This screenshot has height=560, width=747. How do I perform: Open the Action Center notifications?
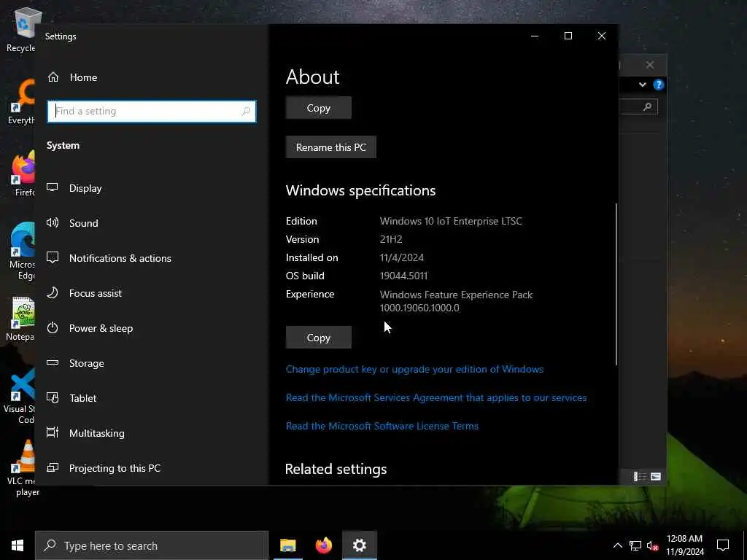pos(723,545)
